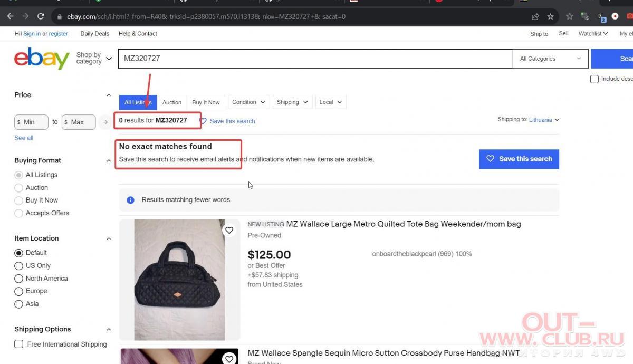Watch the Spangle Sequin Sutton Crossbody heart
Screen dimensions: 633x364
click(x=229, y=359)
